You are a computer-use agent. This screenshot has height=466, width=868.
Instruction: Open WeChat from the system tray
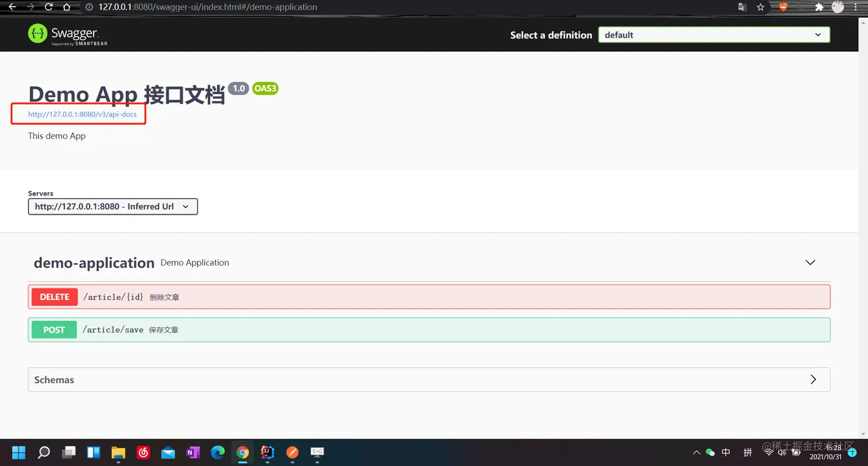coord(710,453)
